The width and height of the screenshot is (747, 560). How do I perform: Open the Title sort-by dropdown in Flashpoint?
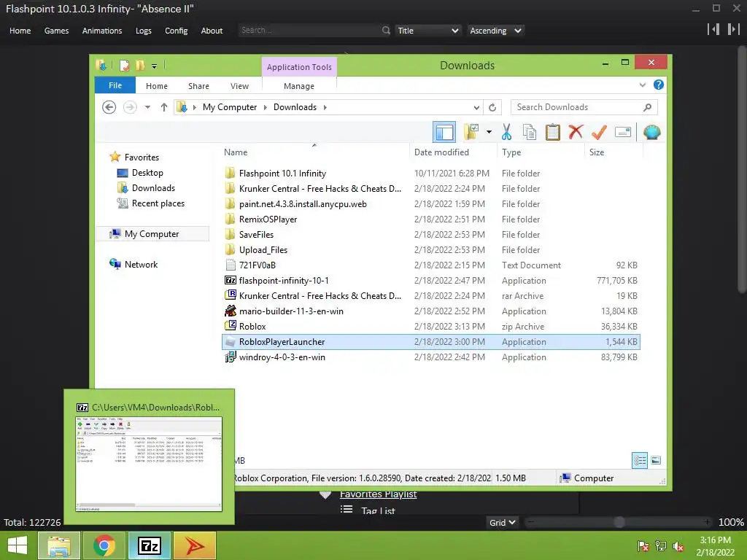coord(427,31)
